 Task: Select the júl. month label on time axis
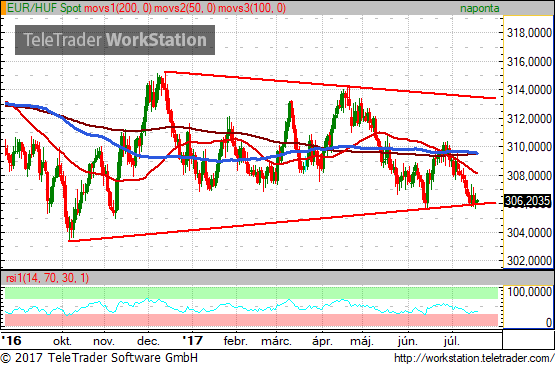tap(452, 342)
